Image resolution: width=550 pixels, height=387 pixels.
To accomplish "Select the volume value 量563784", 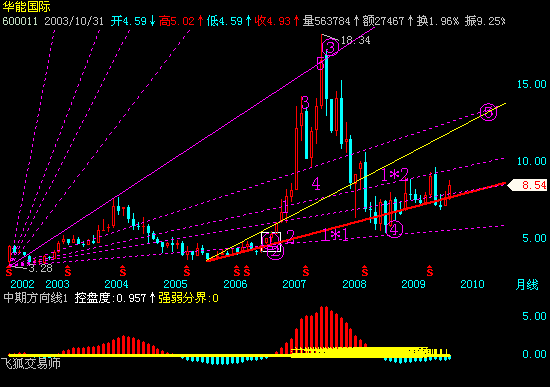I will coord(327,21).
